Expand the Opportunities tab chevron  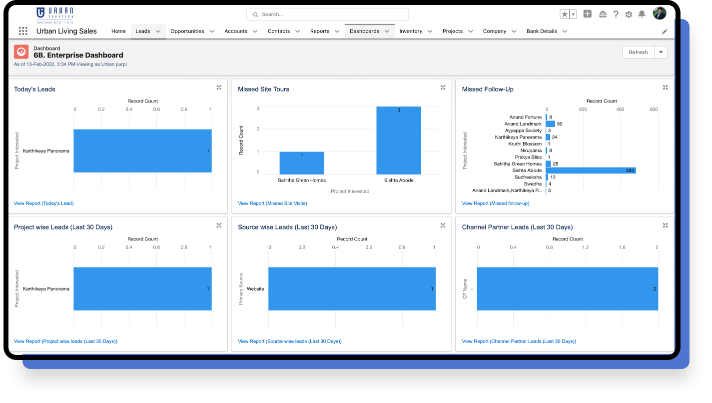(x=212, y=31)
